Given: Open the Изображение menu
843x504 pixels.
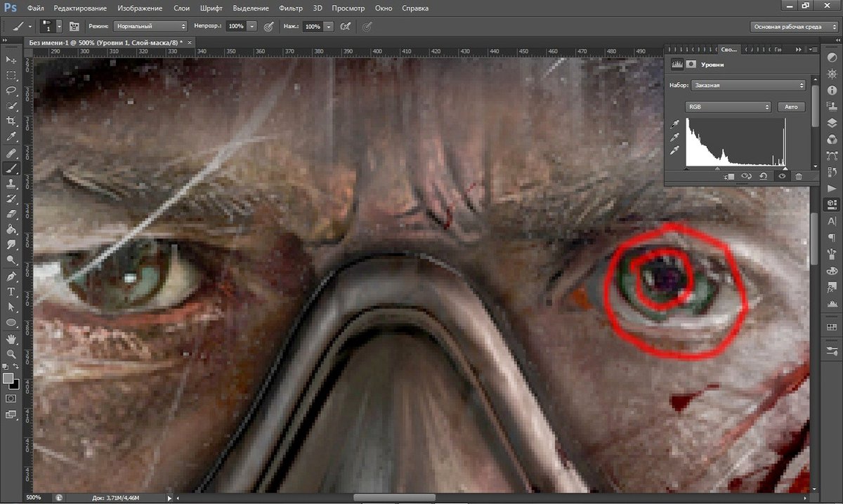Looking at the screenshot, I should coord(136,8).
